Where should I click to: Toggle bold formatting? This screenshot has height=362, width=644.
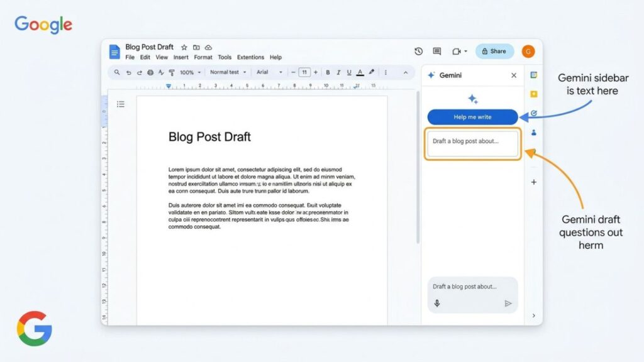[x=328, y=72]
